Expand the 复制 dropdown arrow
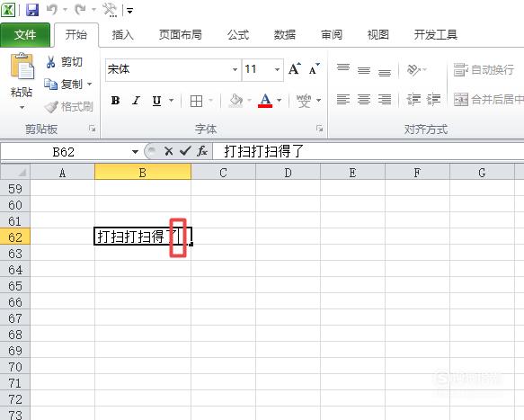This screenshot has height=420, width=524. (x=90, y=84)
